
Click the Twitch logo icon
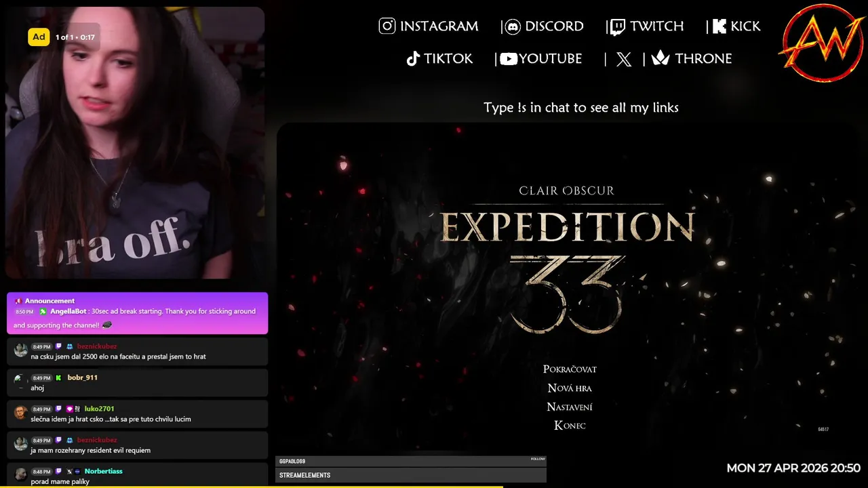[x=617, y=27]
